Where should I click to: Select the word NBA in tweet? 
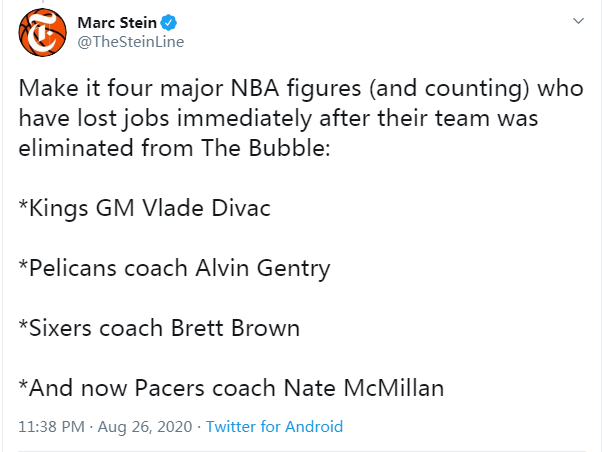[x=255, y=88]
